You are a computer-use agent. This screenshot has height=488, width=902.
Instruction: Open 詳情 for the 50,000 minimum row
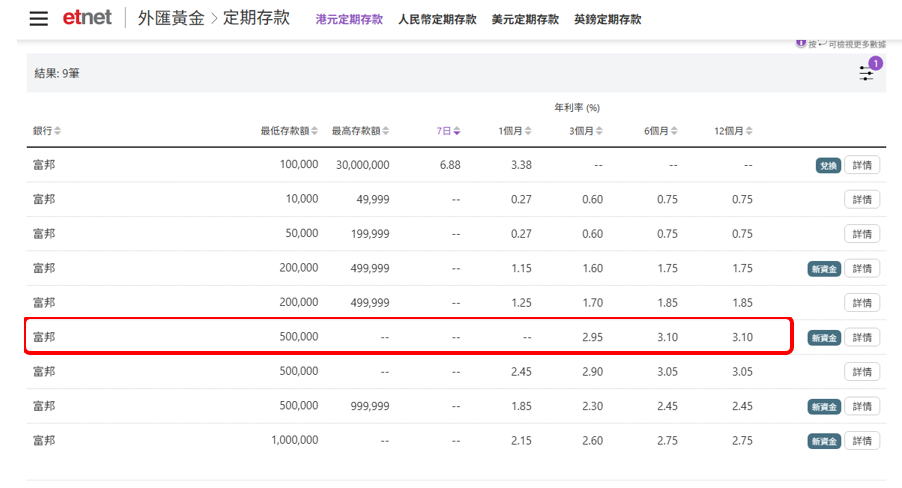(x=862, y=234)
